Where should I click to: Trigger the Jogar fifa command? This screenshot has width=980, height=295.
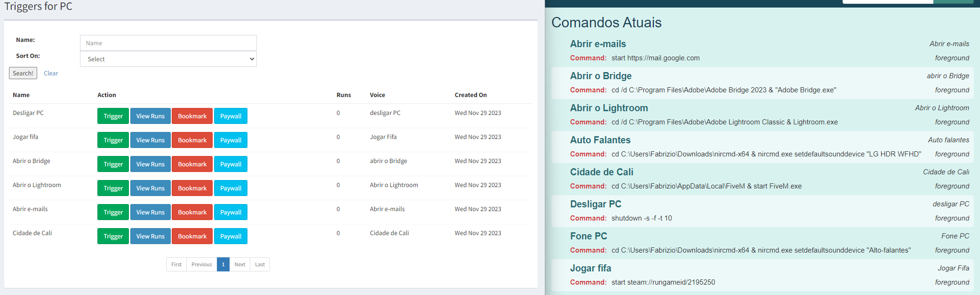(113, 140)
